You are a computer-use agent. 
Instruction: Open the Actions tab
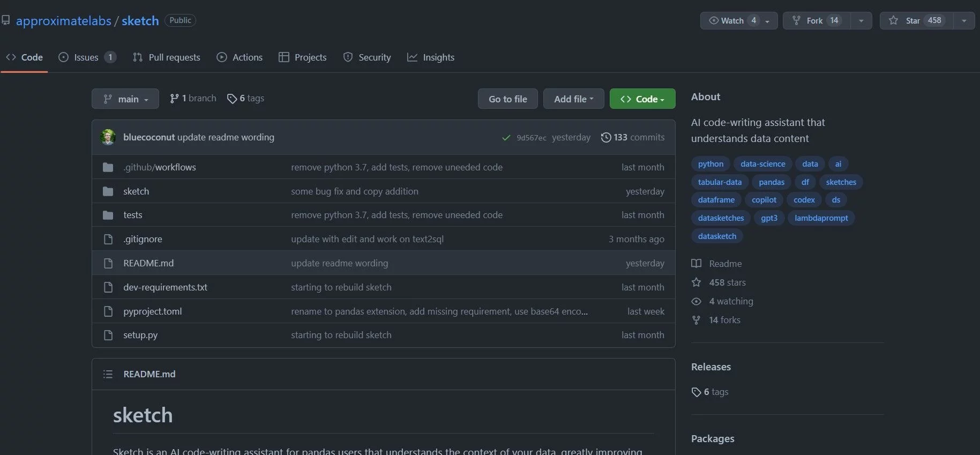240,57
